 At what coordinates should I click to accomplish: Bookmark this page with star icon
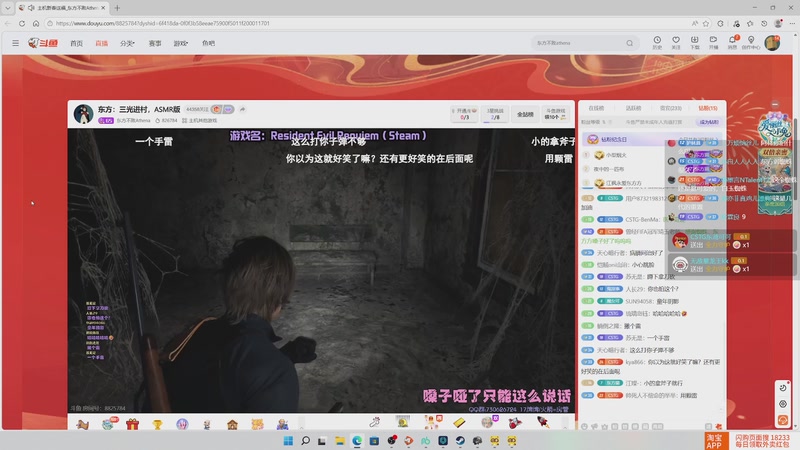click(706, 23)
